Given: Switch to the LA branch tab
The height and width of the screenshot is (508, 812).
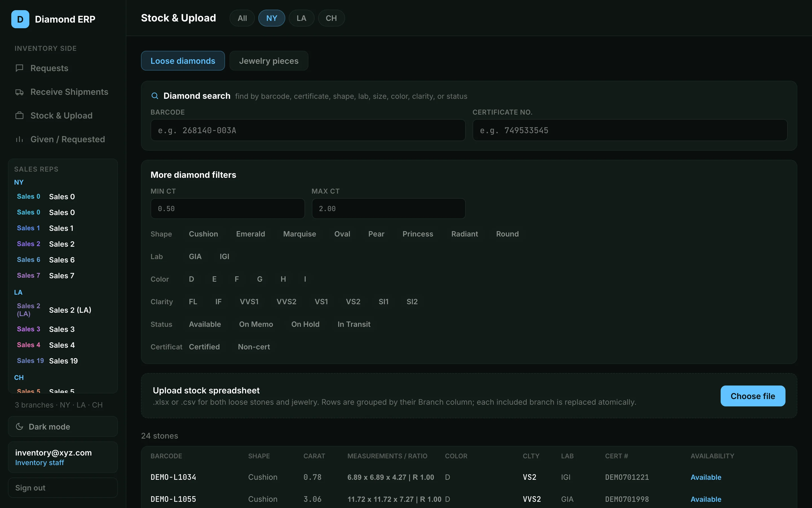Looking at the screenshot, I should point(301,18).
